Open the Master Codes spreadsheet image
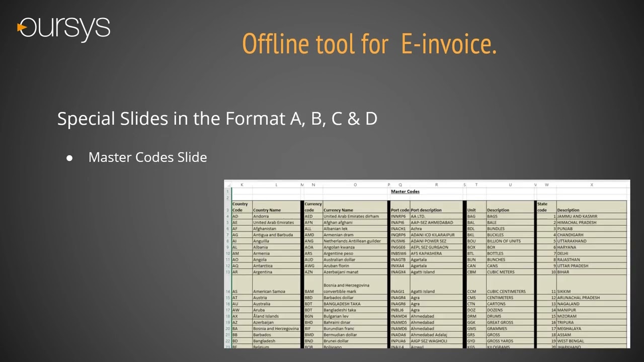The height and width of the screenshot is (362, 644). click(427, 264)
